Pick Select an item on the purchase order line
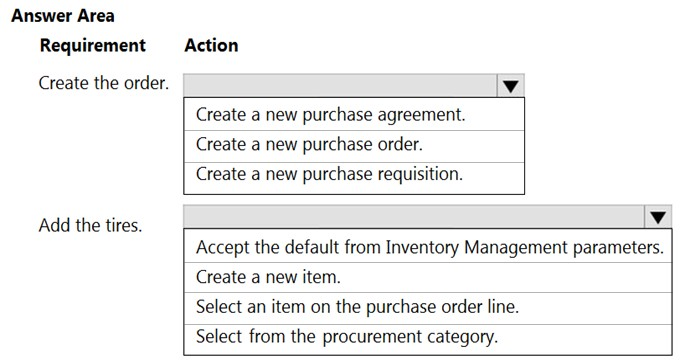The image size is (690, 360). point(428,309)
